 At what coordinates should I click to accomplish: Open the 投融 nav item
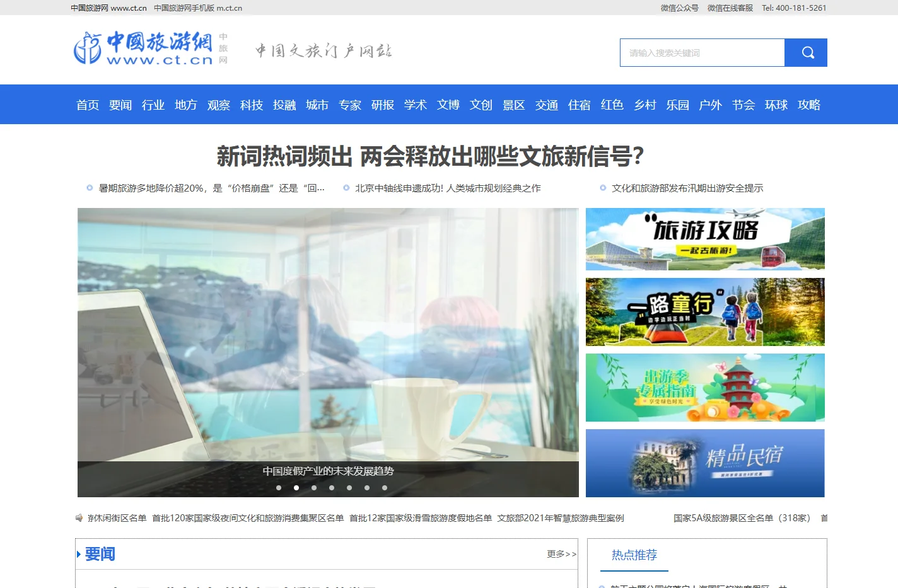284,105
